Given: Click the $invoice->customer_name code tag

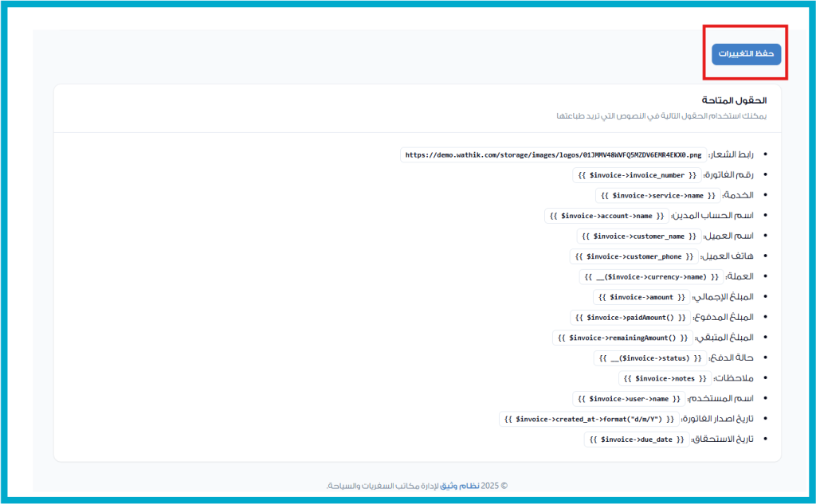Looking at the screenshot, I should [x=639, y=236].
